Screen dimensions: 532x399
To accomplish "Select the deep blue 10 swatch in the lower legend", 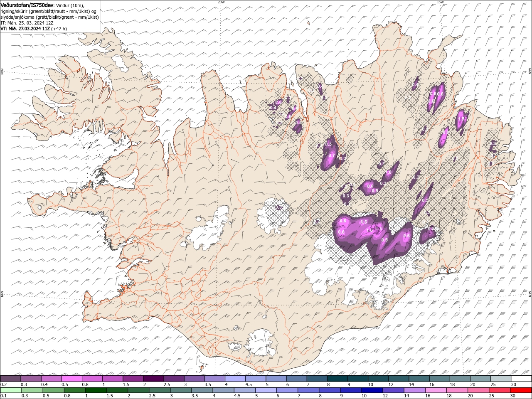I will pyautogui.click(x=372, y=390).
